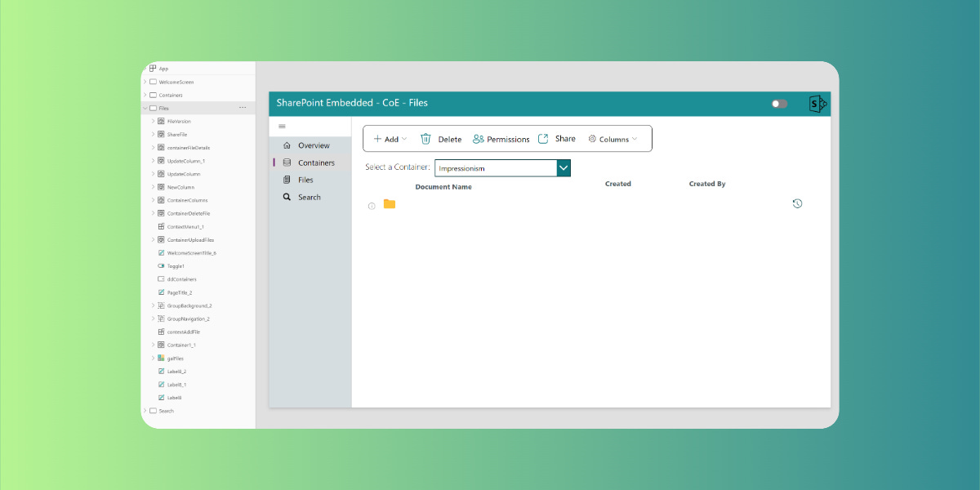Click the hamburger menu icon

coord(283,126)
